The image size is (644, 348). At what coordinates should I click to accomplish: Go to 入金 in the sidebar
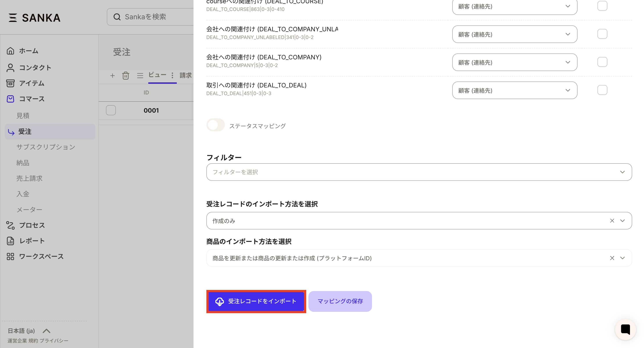pyautogui.click(x=23, y=194)
